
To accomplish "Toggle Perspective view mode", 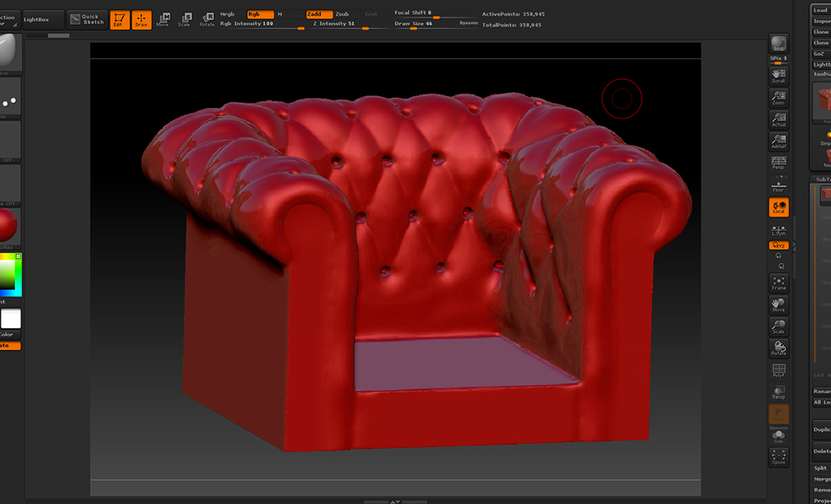I will click(x=779, y=164).
